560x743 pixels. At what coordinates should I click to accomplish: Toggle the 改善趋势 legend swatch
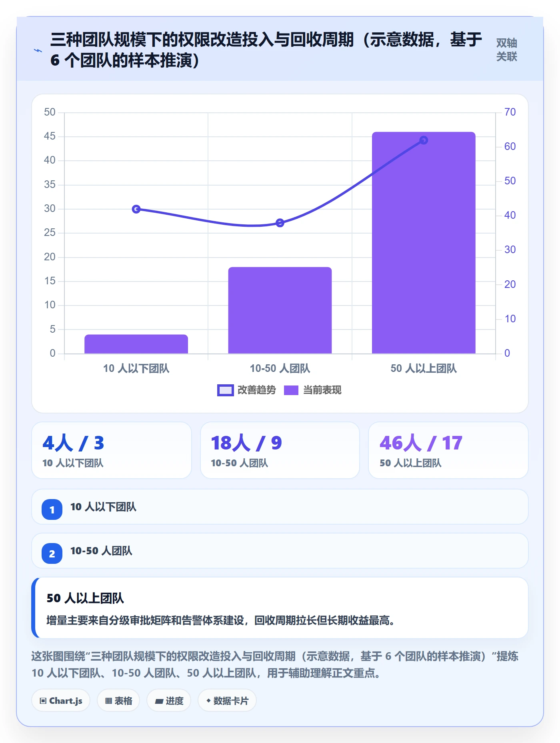(225, 390)
